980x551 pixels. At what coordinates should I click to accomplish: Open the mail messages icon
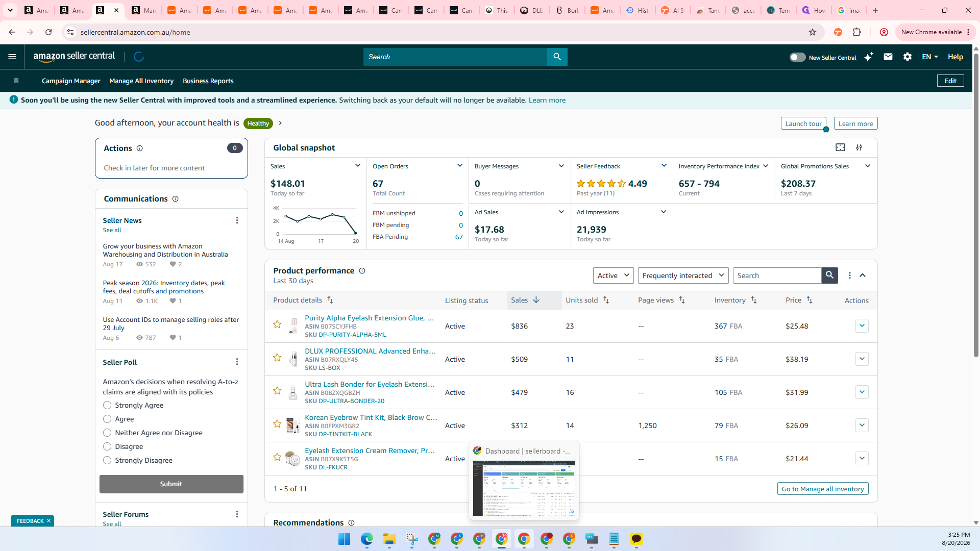[x=888, y=57]
